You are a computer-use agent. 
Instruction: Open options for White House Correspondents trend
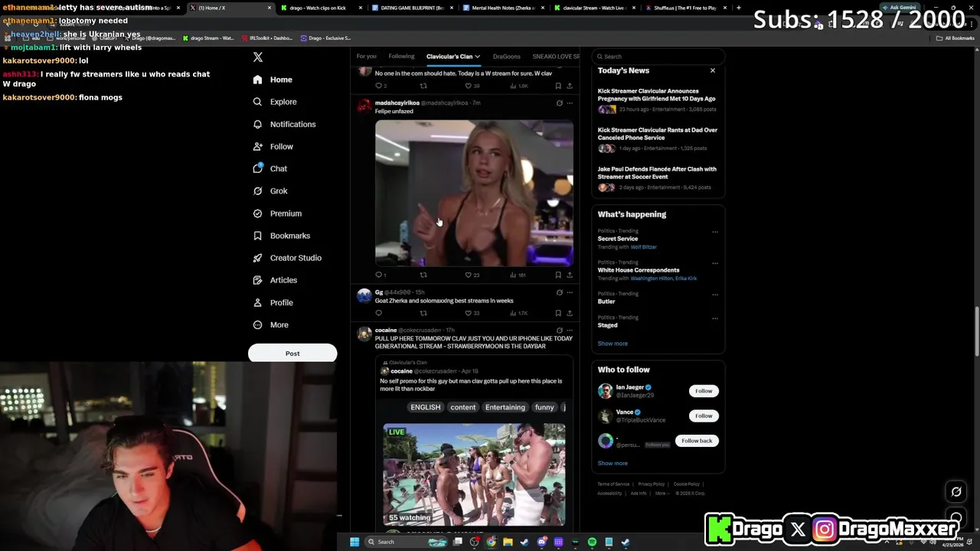point(715,263)
